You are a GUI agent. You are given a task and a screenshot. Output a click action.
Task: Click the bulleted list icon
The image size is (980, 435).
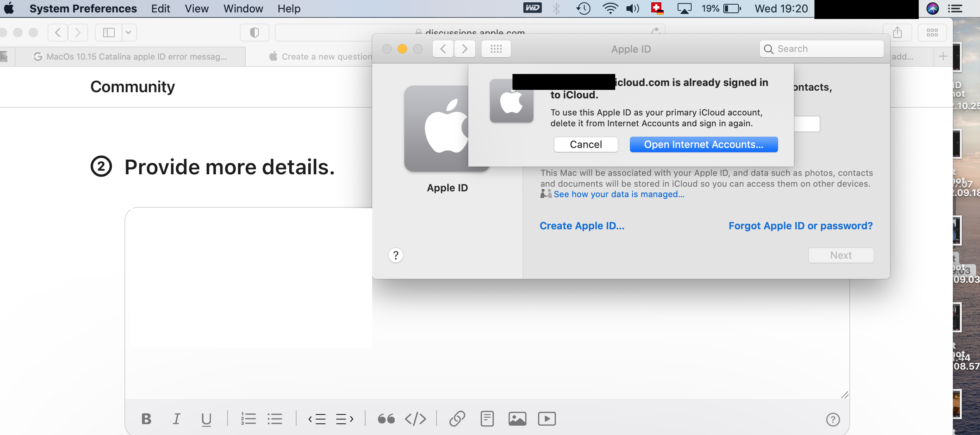click(275, 419)
